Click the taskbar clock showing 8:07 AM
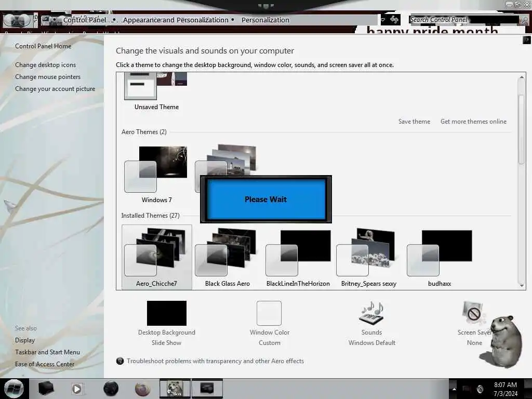Screen dimensions: 532x399 click(506, 389)
